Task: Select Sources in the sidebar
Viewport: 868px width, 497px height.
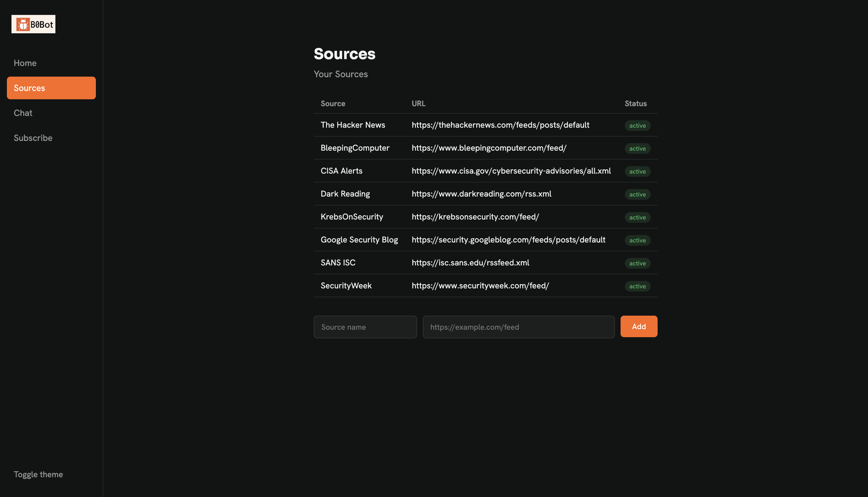Action: (x=51, y=88)
